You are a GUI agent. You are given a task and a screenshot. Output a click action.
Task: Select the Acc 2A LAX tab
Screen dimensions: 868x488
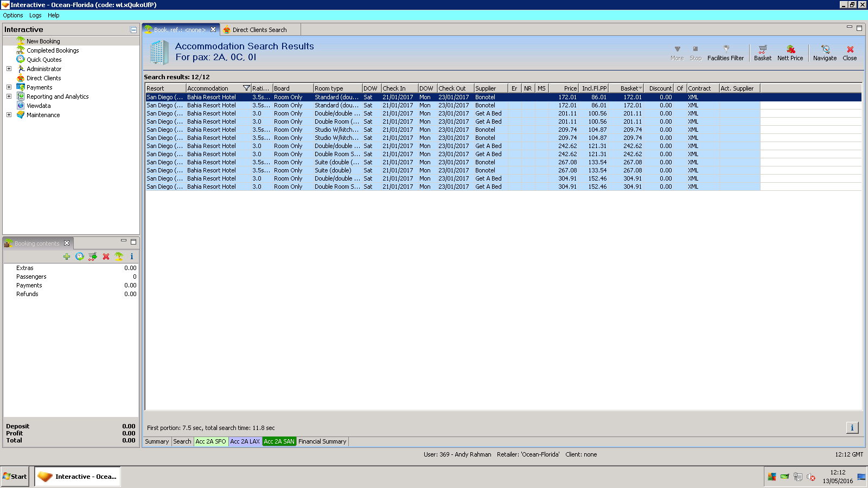pos(245,441)
